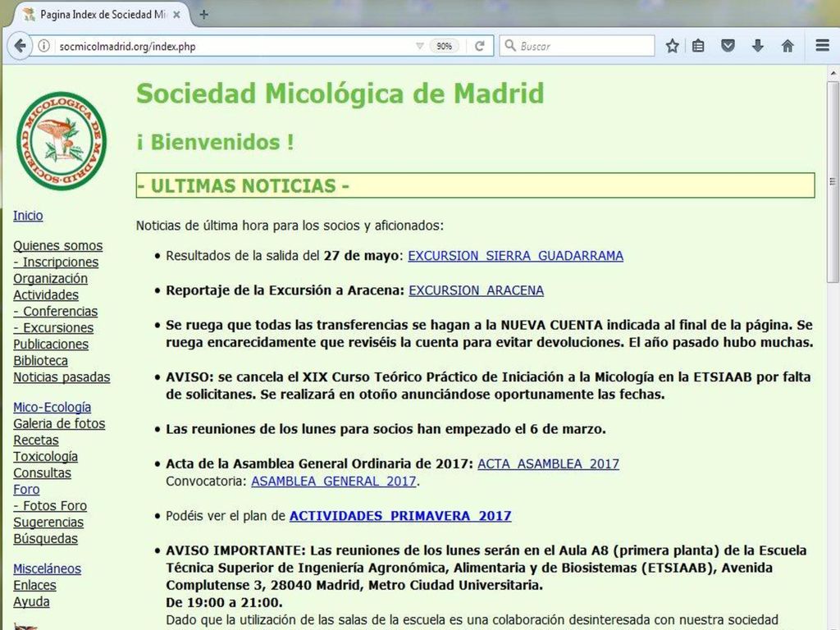Open Quienes somos in sidebar
Viewport: 840px width, 630px height.
(58, 246)
